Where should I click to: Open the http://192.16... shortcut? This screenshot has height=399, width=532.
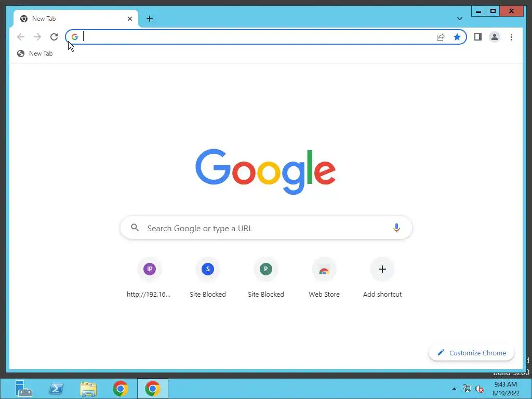[x=149, y=278]
